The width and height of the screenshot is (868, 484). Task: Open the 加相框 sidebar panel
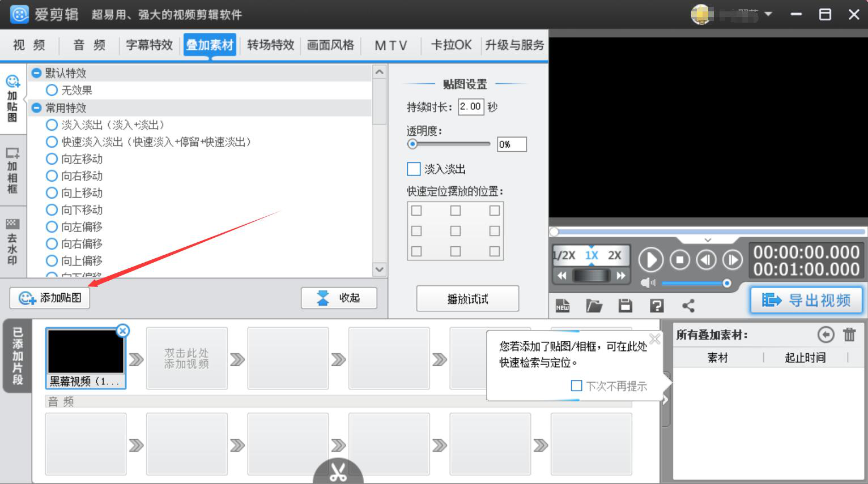(x=12, y=170)
